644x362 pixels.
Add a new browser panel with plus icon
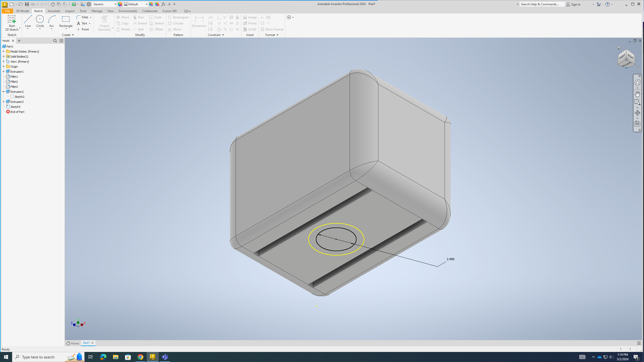pos(19,41)
